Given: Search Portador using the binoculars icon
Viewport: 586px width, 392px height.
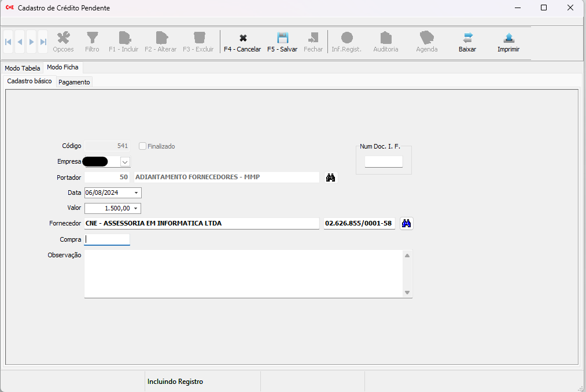Looking at the screenshot, I should click(330, 177).
